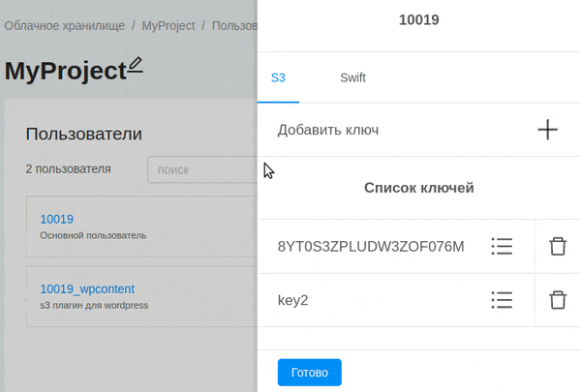The width and height of the screenshot is (581, 392).
Task: Switch to the S3 tab
Action: click(278, 77)
